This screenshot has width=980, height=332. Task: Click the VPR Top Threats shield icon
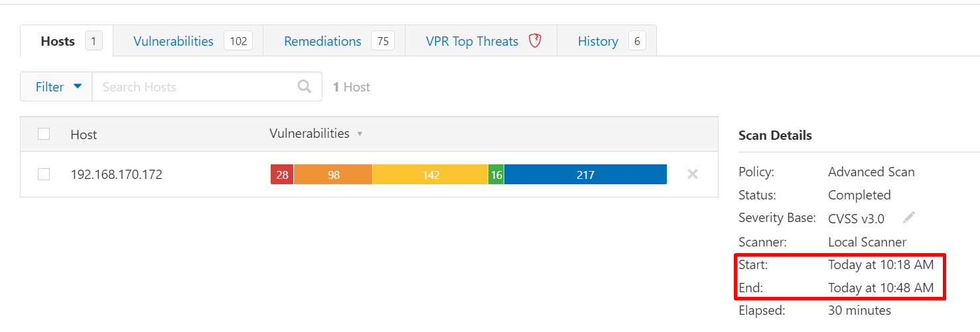pos(535,41)
